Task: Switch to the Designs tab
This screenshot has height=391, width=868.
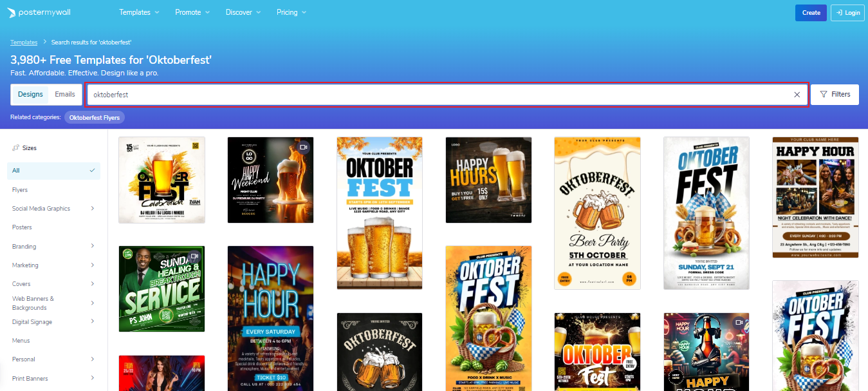Action: (30, 94)
